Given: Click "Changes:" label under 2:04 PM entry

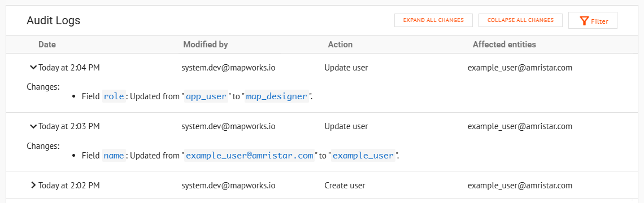Looking at the screenshot, I should 43,86.
